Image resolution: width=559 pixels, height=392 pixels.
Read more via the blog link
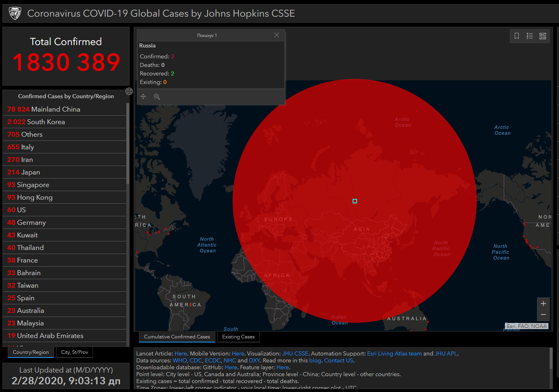point(315,360)
